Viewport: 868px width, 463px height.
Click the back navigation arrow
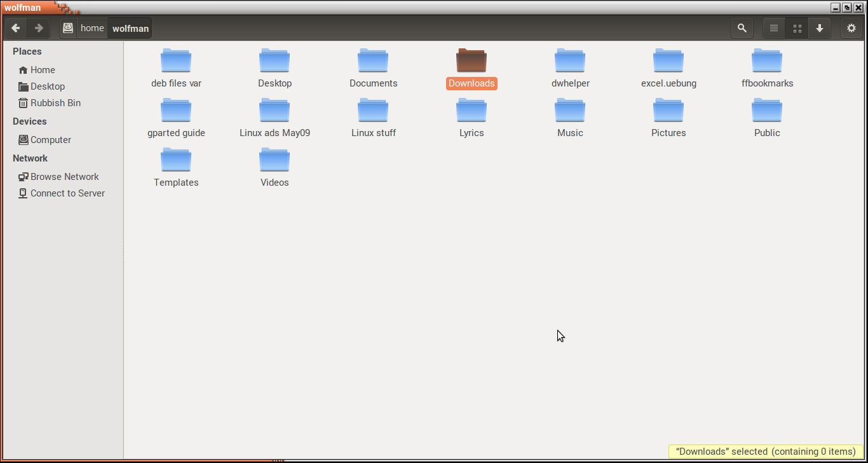click(x=16, y=28)
